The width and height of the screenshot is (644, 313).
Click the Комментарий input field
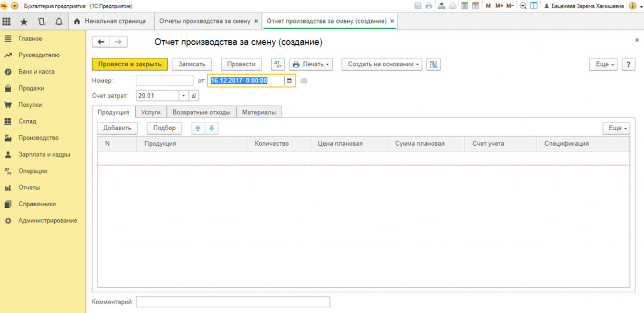pyautogui.click(x=233, y=302)
